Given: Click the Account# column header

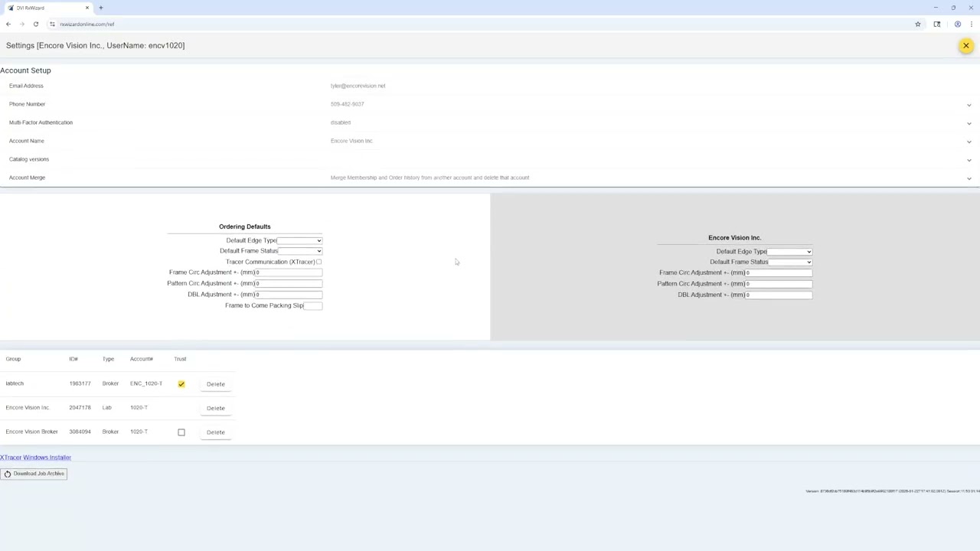Looking at the screenshot, I should click(142, 359).
